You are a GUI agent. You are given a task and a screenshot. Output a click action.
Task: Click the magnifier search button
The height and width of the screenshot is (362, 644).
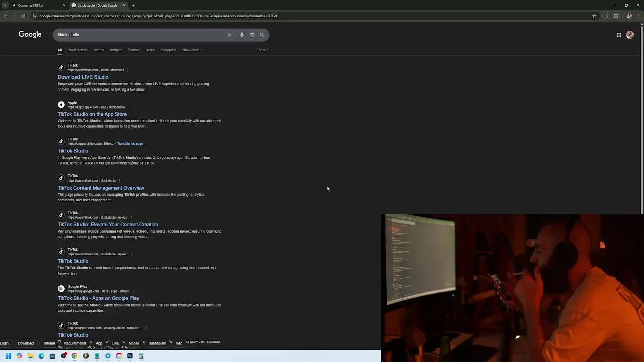point(262,35)
